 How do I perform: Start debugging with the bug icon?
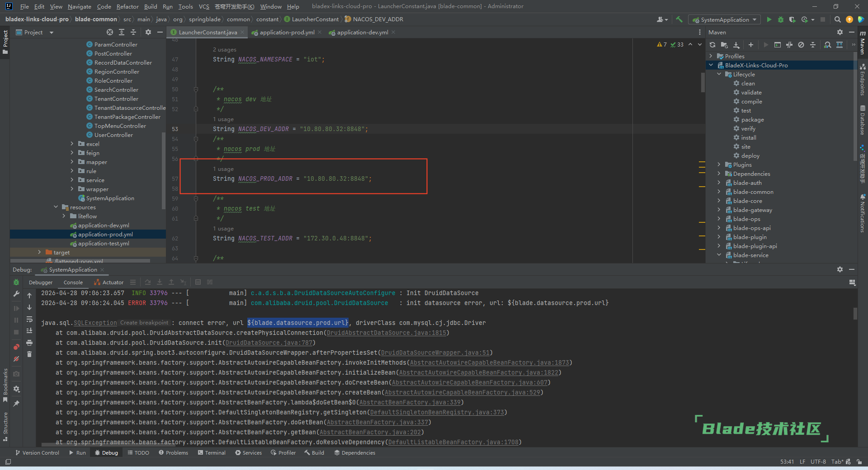tap(780, 19)
